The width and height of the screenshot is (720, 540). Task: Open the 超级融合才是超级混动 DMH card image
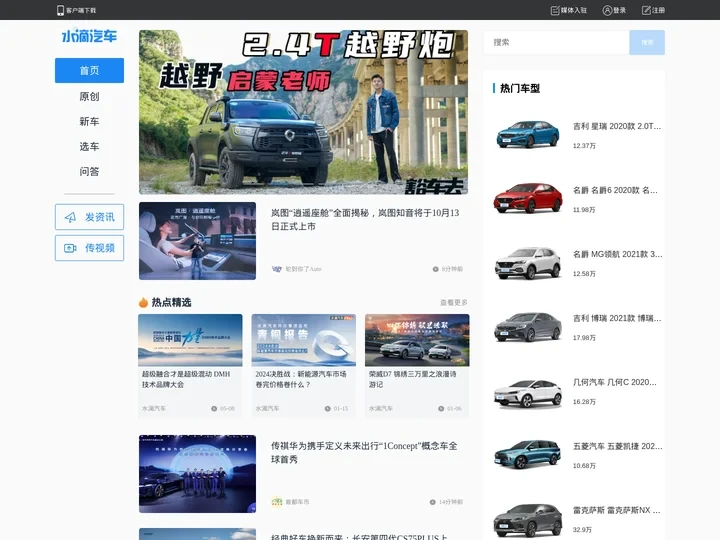pyautogui.click(x=190, y=340)
